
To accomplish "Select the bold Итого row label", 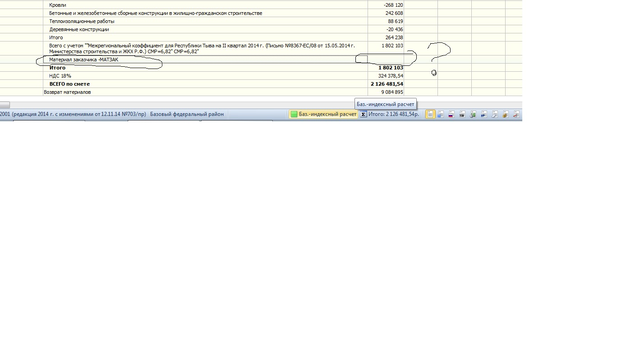I will [x=57, y=68].
